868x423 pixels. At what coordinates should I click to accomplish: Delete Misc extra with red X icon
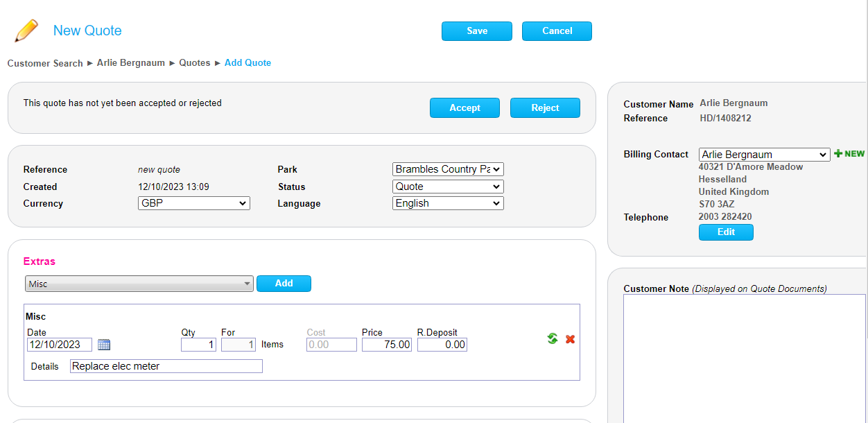pyautogui.click(x=570, y=339)
